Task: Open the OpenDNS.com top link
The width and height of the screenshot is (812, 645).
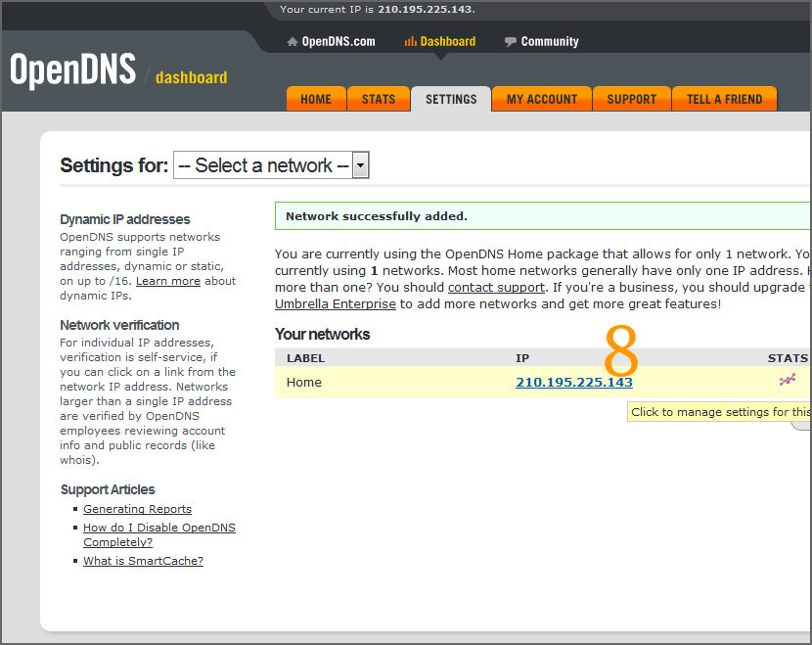Action: pos(338,41)
